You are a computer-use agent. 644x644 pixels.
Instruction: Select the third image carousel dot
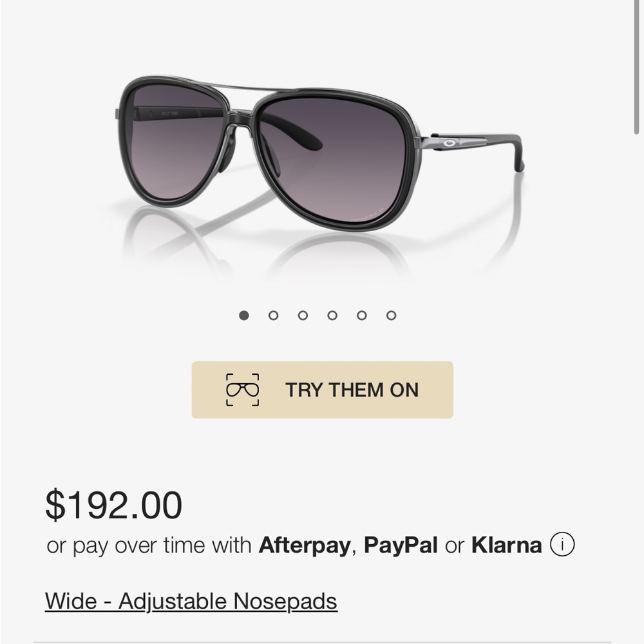click(x=302, y=316)
